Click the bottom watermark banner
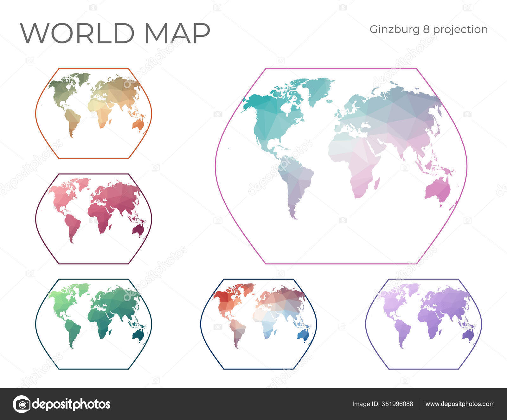This screenshot has height=420, width=507. [253, 406]
